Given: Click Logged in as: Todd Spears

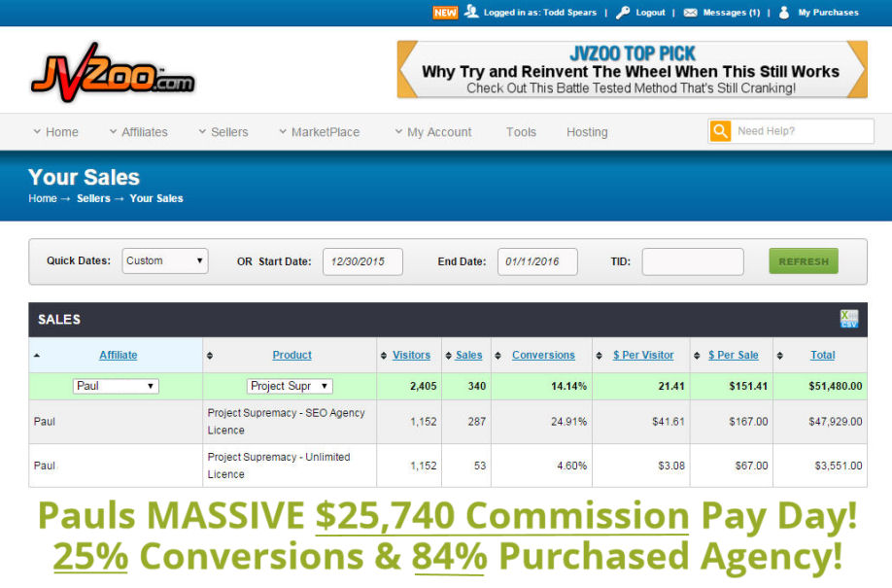Looking at the screenshot, I should click(x=540, y=13).
